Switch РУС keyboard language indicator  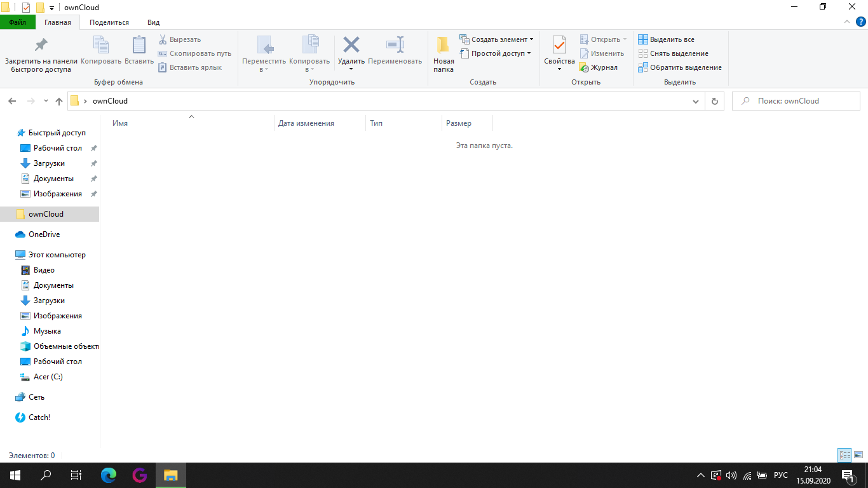[x=781, y=475]
